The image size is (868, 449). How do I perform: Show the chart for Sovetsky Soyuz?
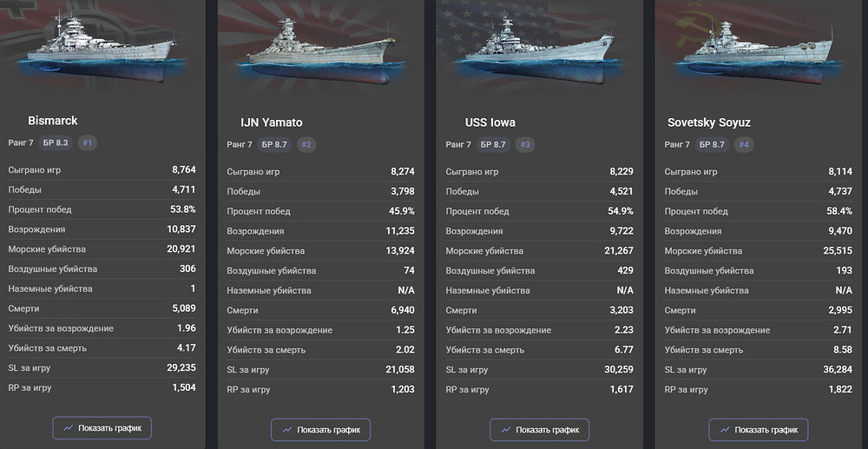(x=759, y=430)
